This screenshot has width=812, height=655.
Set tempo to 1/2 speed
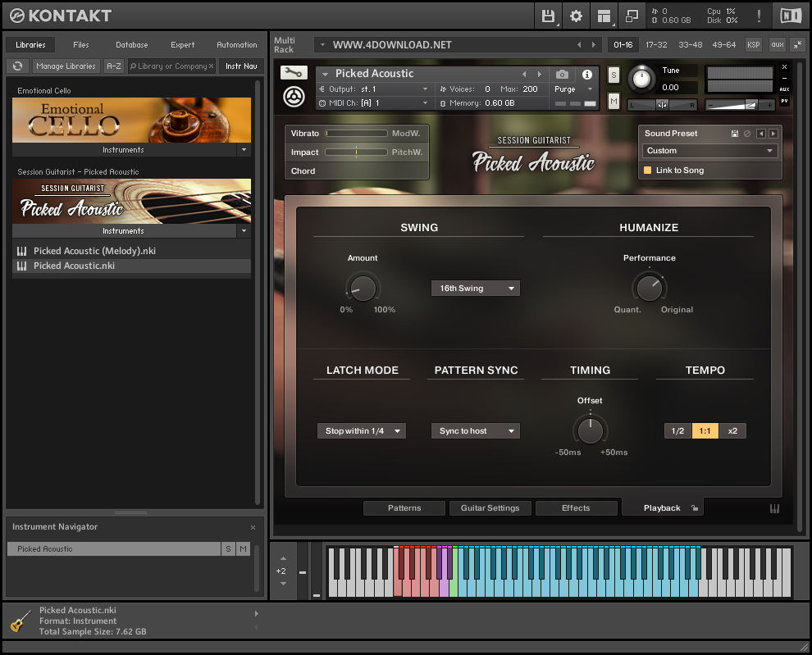(677, 431)
